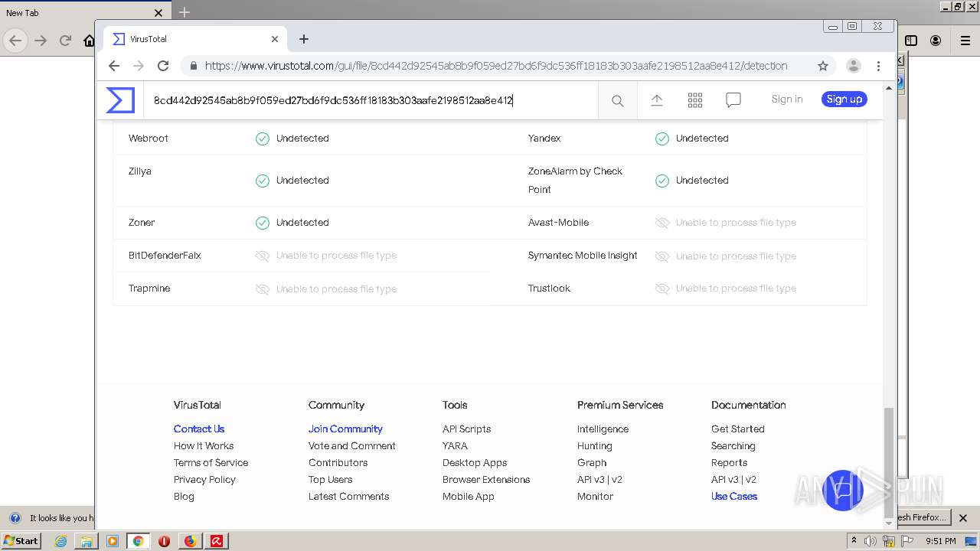980x551 pixels.
Task: Show Firefox sidebars icon
Action: [911, 41]
